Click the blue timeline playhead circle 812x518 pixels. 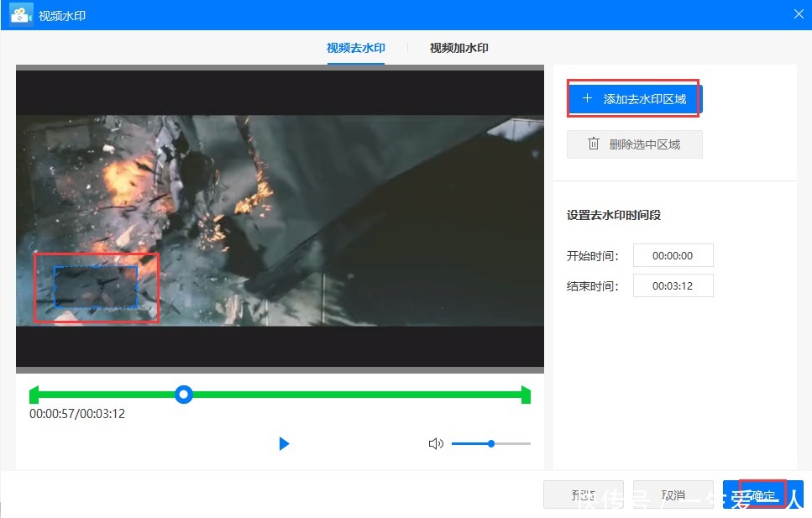pos(183,395)
